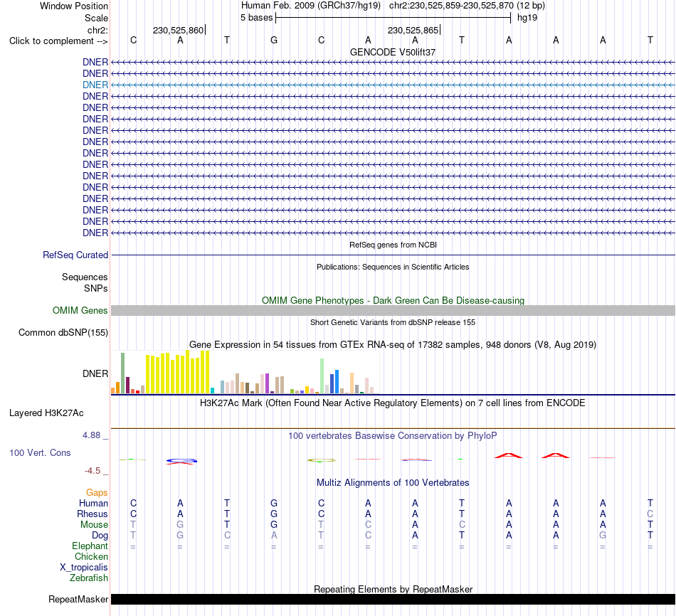Click the RefSeq Curated track label
The height and width of the screenshot is (616, 676).
tap(75, 255)
